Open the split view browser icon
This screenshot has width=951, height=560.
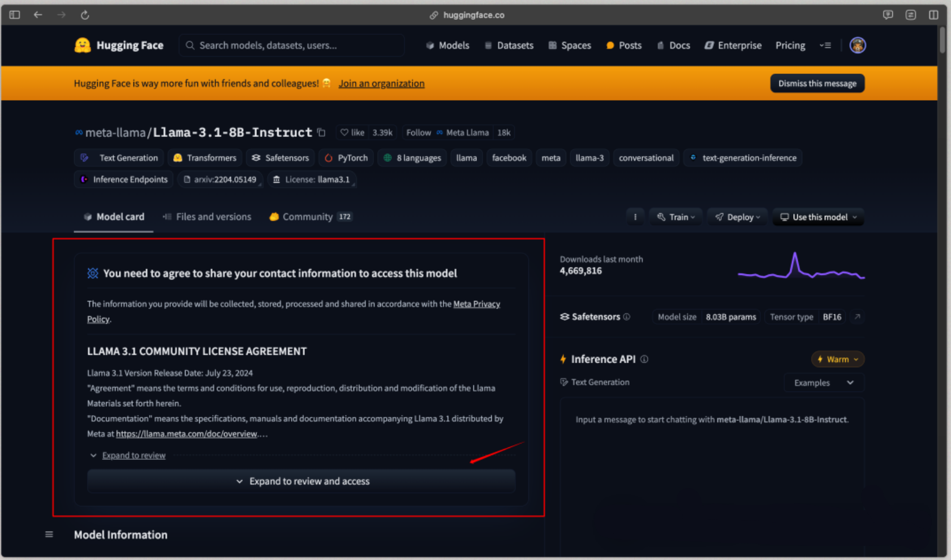pyautogui.click(x=933, y=15)
